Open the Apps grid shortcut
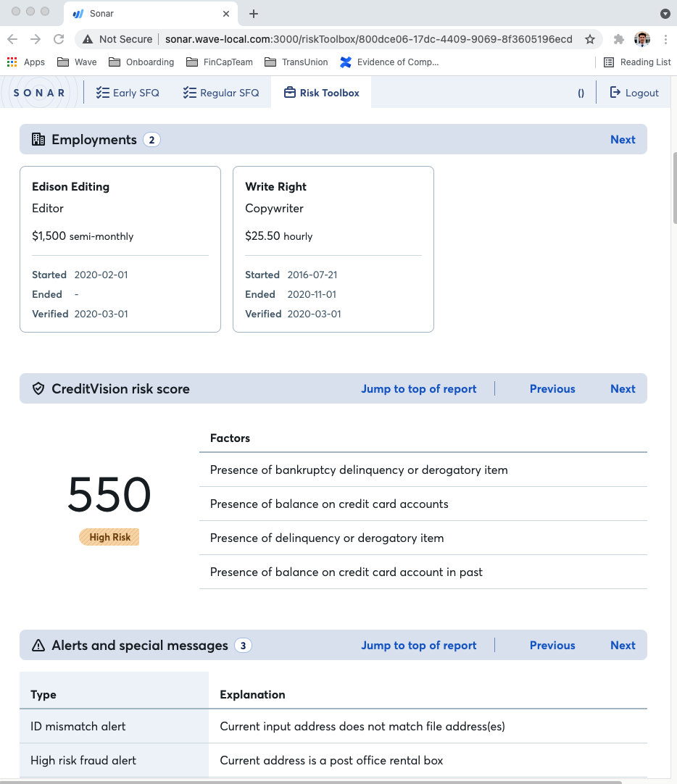Viewport: 677px width, 784px height. coord(26,62)
